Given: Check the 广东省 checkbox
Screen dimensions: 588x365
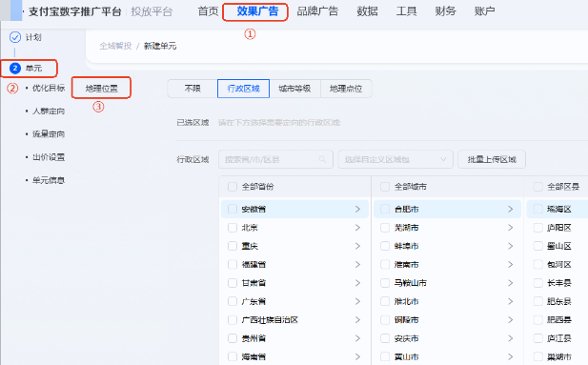Looking at the screenshot, I should pos(233,301).
